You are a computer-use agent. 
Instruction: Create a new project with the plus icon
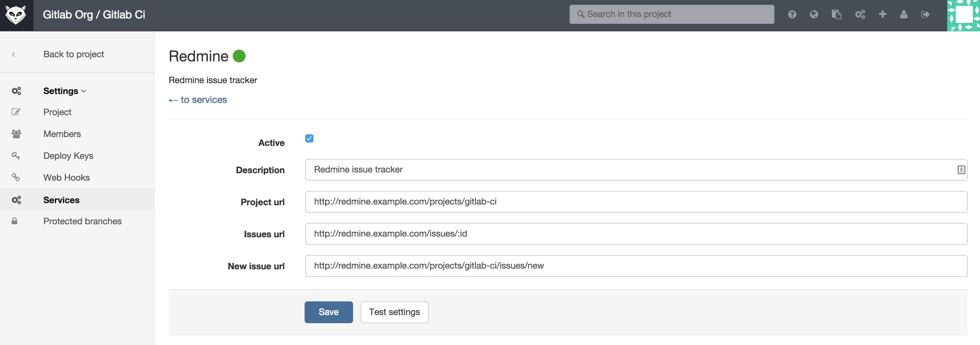pyautogui.click(x=882, y=14)
